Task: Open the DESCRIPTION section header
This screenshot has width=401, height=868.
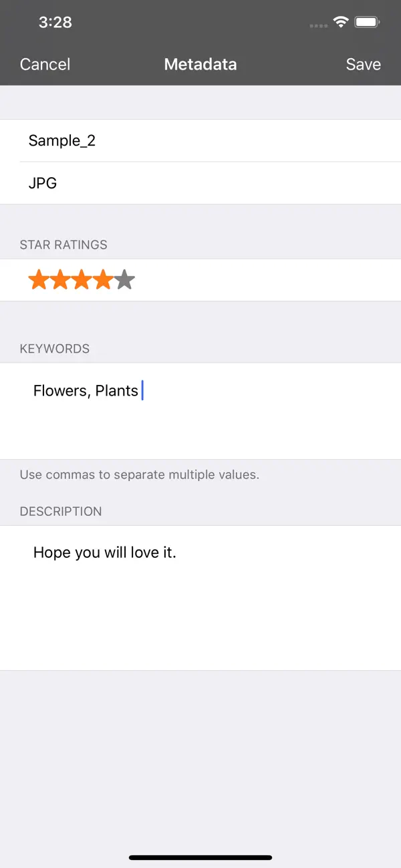Action: tap(60, 511)
